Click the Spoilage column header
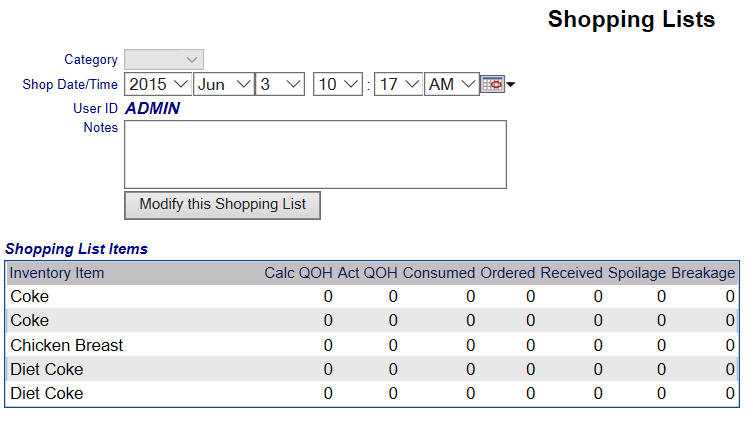 coord(637,273)
